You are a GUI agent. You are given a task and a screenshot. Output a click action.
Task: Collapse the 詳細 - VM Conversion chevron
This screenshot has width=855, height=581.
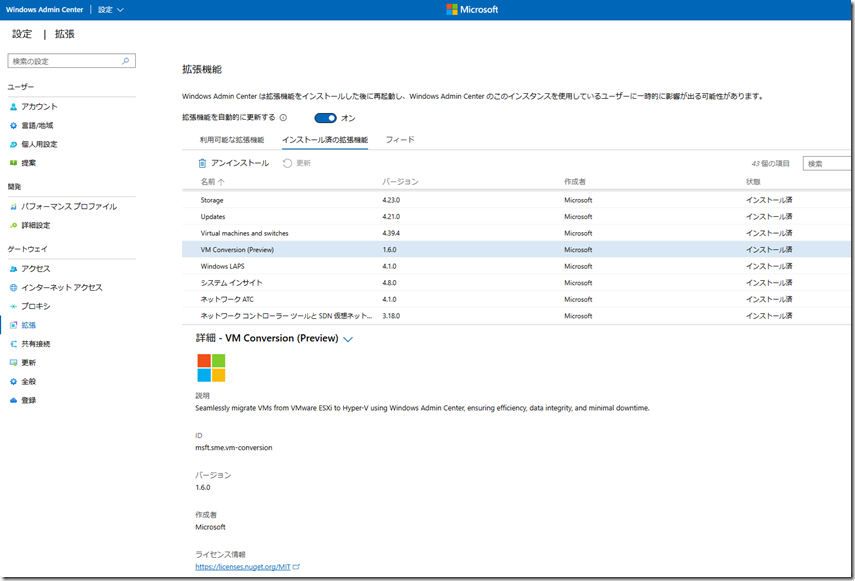click(348, 340)
